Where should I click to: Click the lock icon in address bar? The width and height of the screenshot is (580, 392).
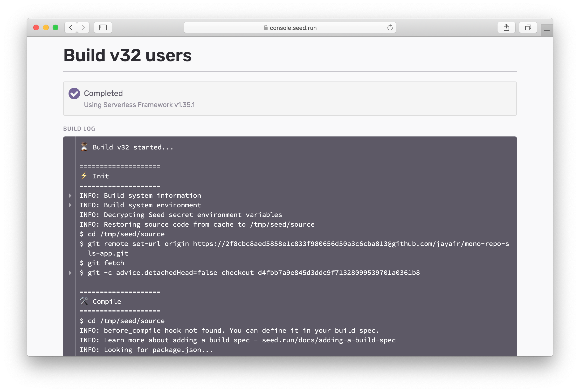tap(265, 28)
